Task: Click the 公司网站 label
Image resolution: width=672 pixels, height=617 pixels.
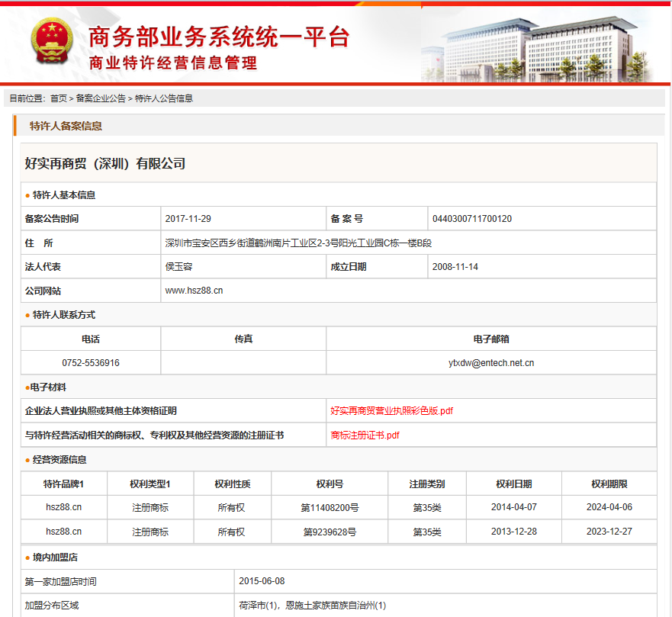Action: coord(43,291)
